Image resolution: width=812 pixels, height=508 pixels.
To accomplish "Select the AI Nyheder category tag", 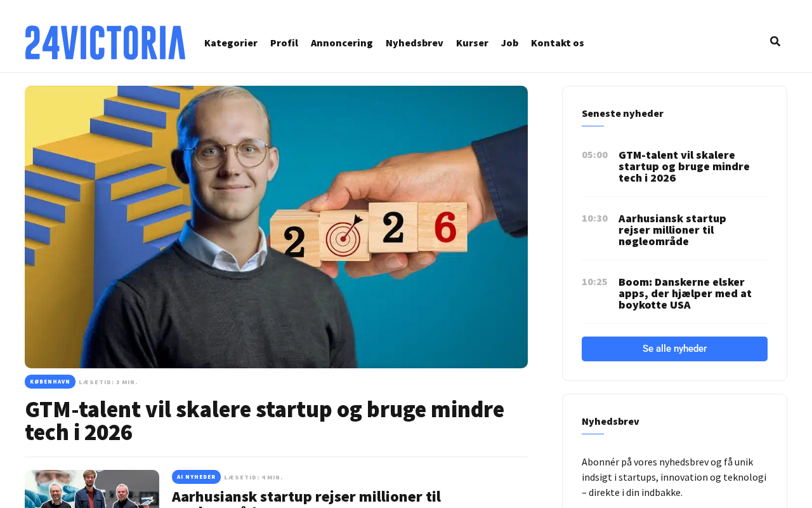I will 196,477.
